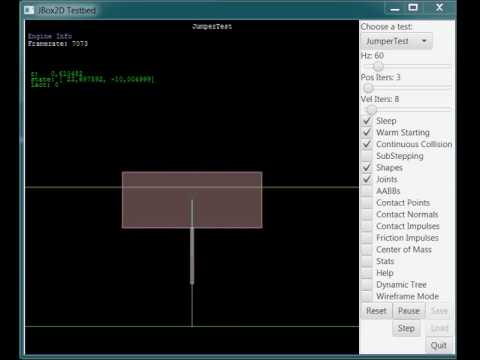
Task: Enable the SubStepping checkbox
Action: coord(367,156)
